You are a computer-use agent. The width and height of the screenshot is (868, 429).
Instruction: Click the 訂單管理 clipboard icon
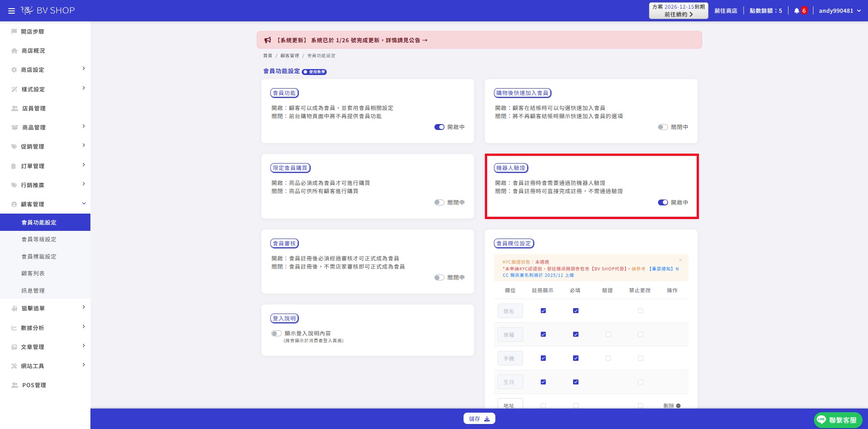pos(14,166)
